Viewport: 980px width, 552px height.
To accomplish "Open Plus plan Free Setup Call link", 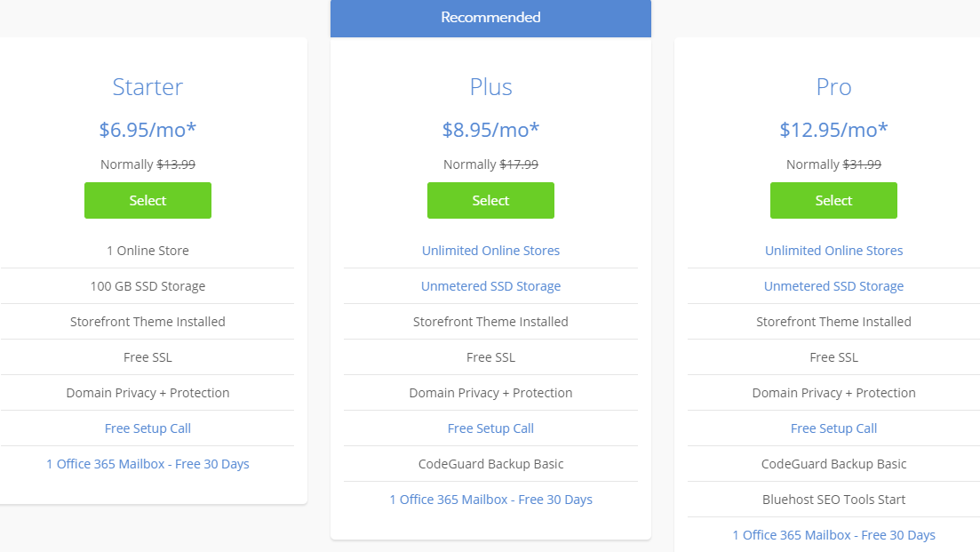I will tap(490, 428).
